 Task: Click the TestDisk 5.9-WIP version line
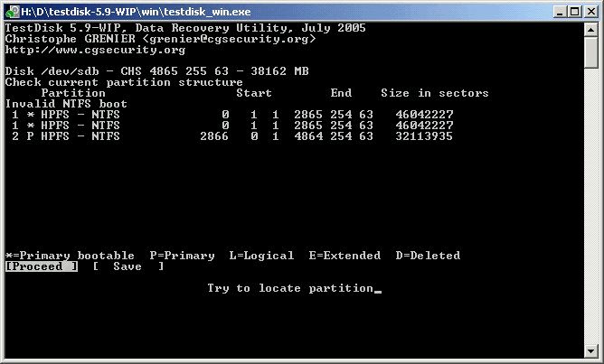[x=185, y=28]
